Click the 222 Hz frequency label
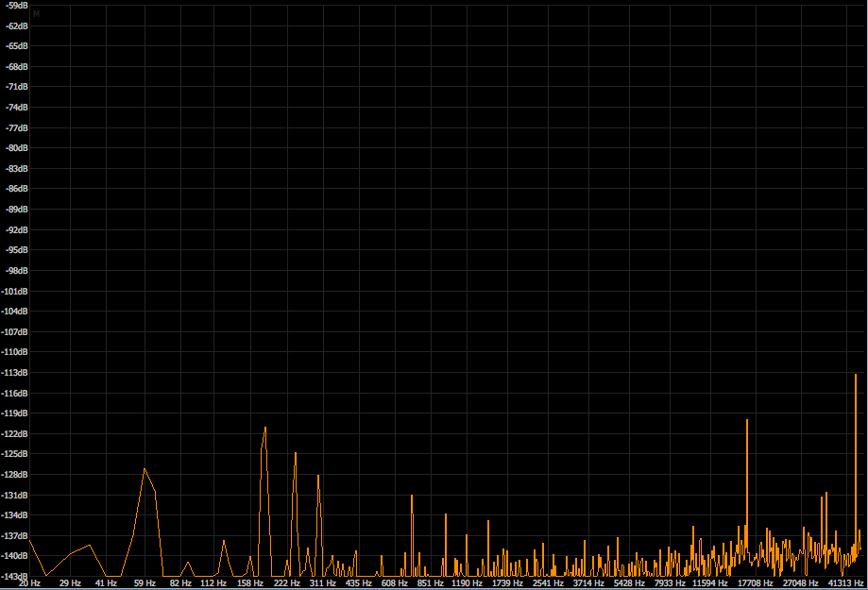868x590 pixels. (287, 582)
